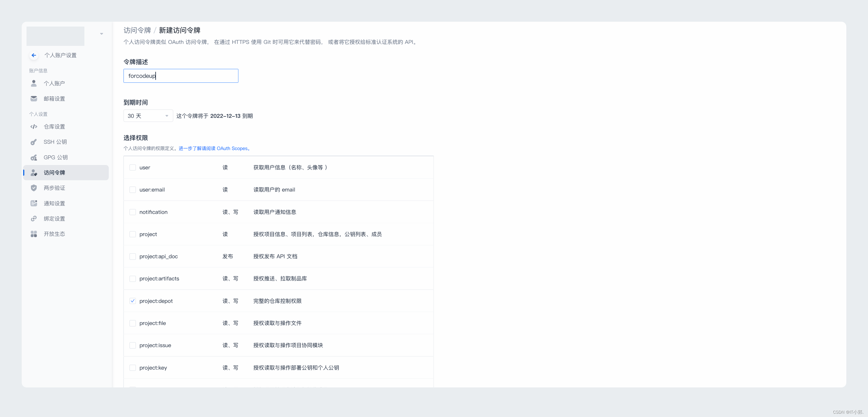Click the 授权推送、拉取制品库 description
Image resolution: width=868 pixels, height=417 pixels.
click(280, 279)
